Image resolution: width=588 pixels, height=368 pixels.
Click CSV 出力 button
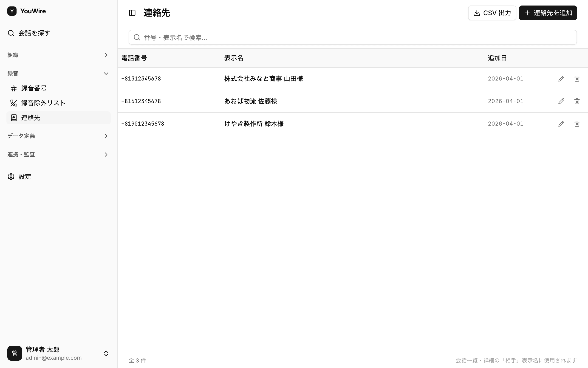pyautogui.click(x=492, y=13)
